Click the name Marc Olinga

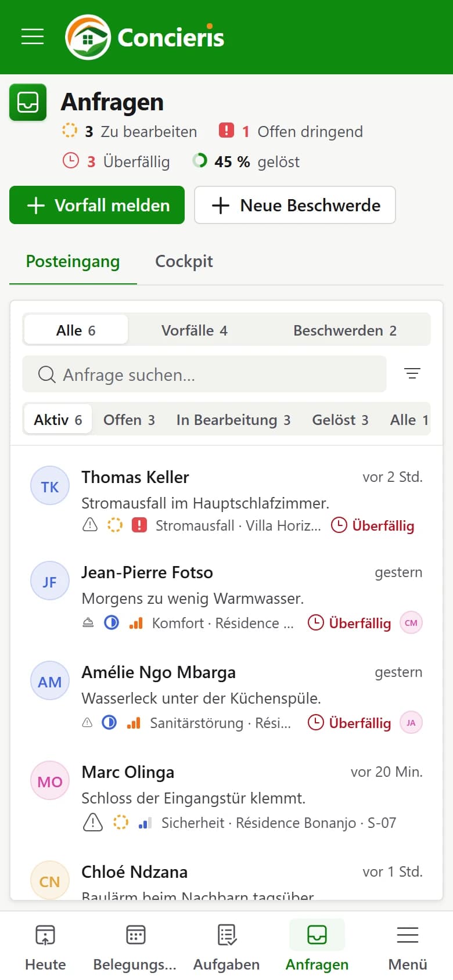click(x=128, y=772)
